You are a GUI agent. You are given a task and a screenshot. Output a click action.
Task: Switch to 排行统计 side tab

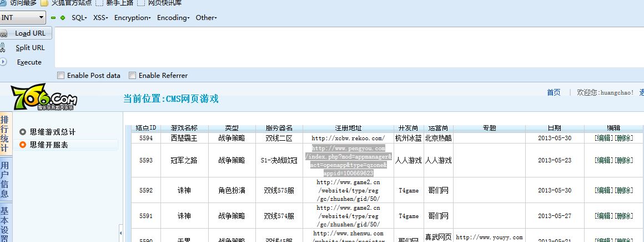point(5,134)
